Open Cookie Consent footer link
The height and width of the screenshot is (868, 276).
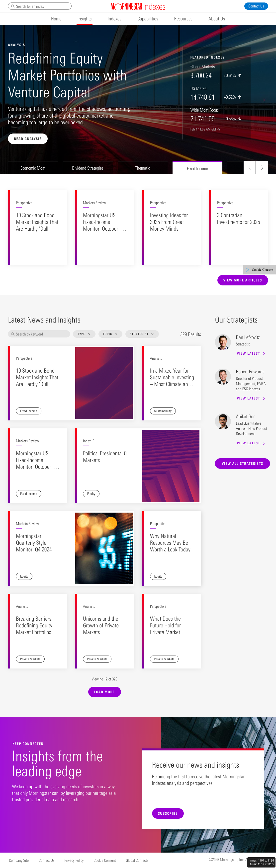tap(105, 860)
